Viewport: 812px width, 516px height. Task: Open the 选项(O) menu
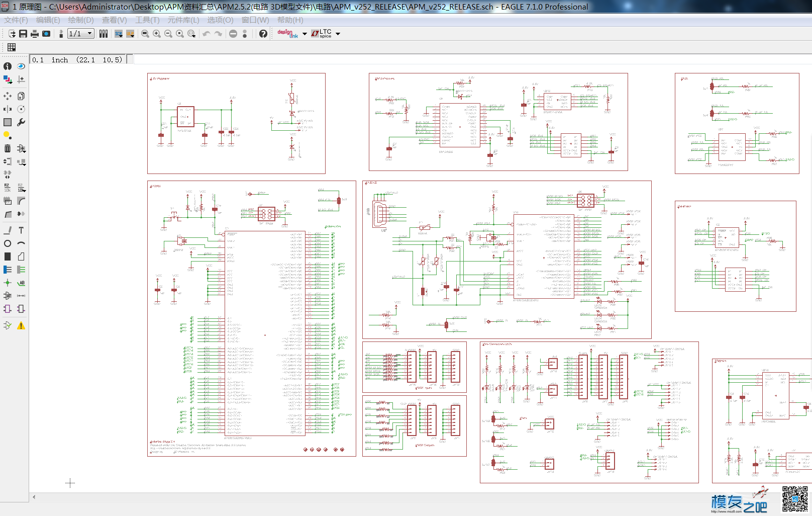221,20
